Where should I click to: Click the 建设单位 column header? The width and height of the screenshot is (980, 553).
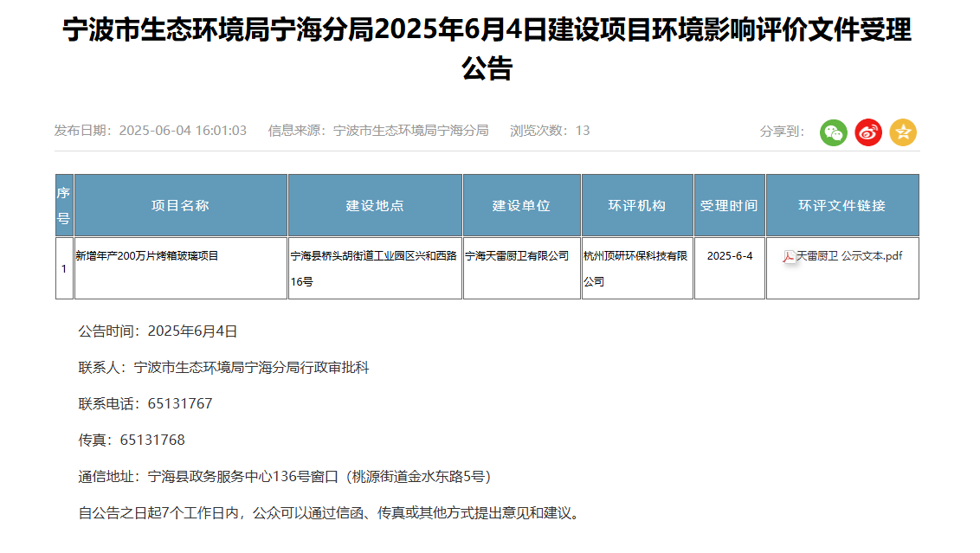point(522,206)
